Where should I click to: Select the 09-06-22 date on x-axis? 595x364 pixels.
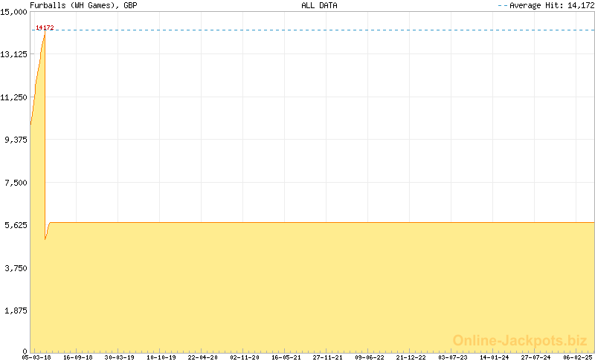[x=370, y=357]
